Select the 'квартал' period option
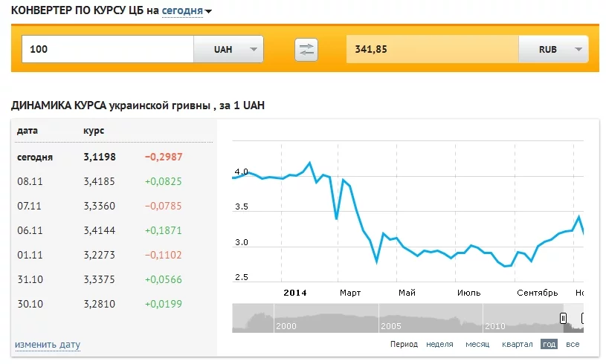This screenshot has height=364, width=606. click(x=517, y=345)
